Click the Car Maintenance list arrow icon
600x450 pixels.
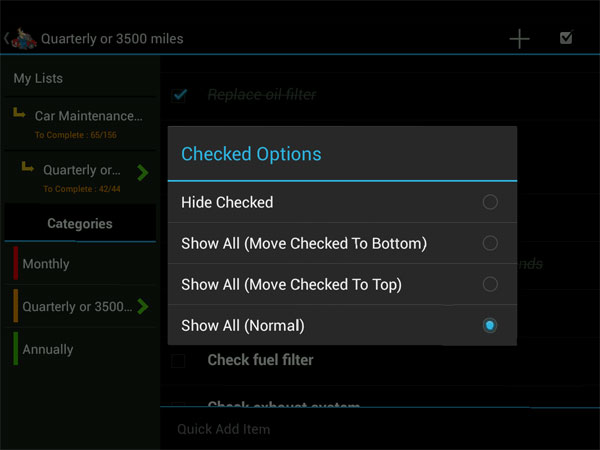click(20, 115)
